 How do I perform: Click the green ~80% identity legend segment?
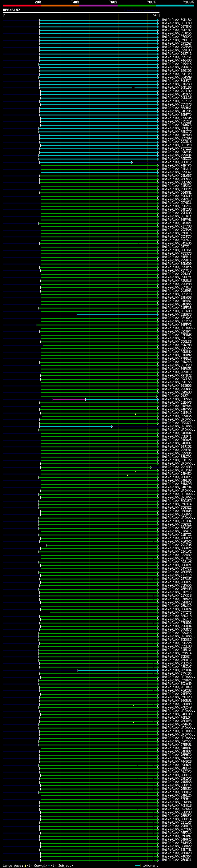tap(137, 6)
